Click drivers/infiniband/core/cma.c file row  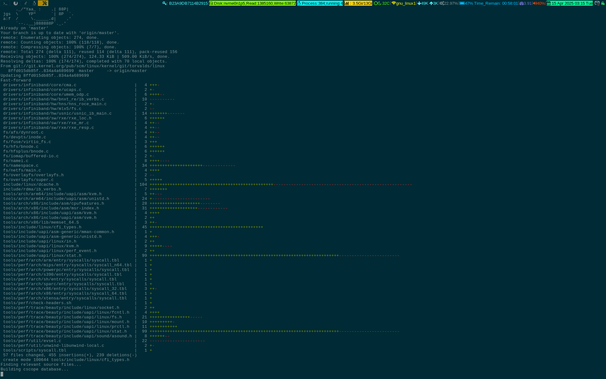point(81,85)
